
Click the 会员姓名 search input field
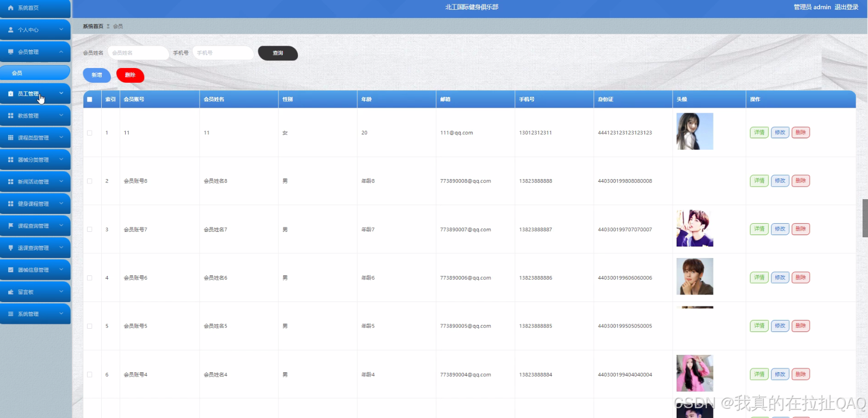tap(138, 53)
